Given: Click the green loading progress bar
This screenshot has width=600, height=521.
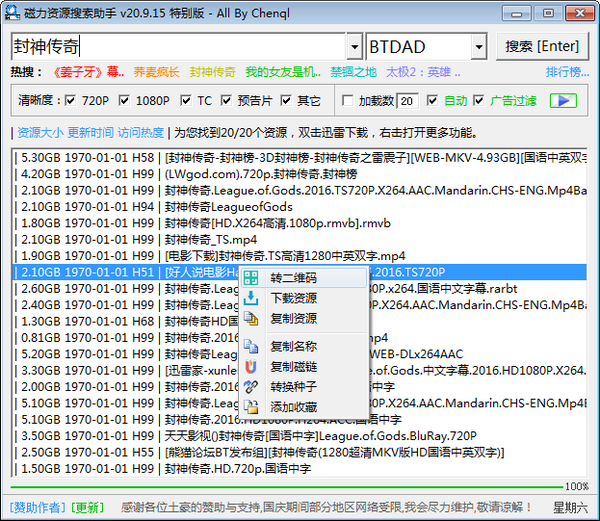Looking at the screenshot, I should [x=287, y=487].
